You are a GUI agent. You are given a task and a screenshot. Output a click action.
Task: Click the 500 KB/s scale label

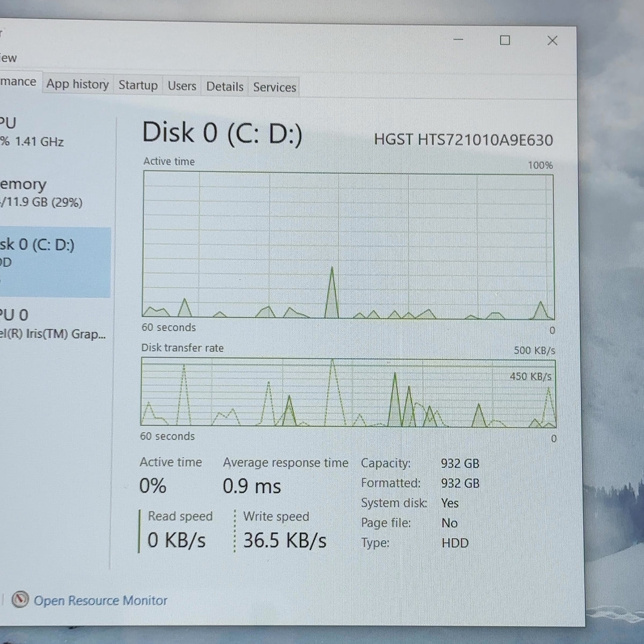coord(535,350)
